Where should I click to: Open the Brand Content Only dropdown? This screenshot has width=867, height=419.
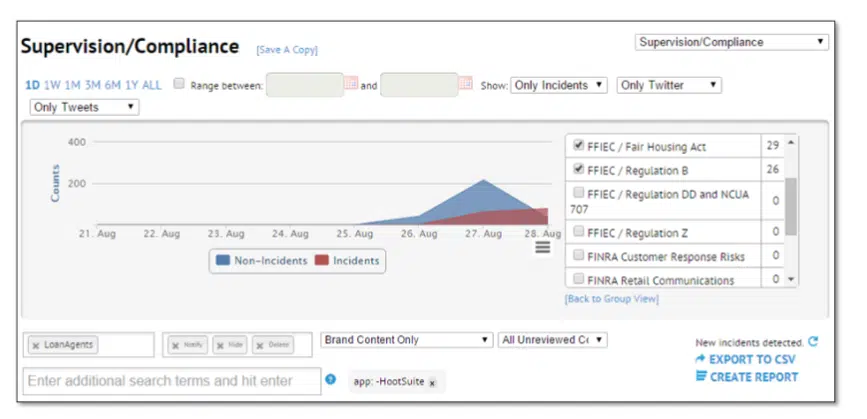point(407,340)
